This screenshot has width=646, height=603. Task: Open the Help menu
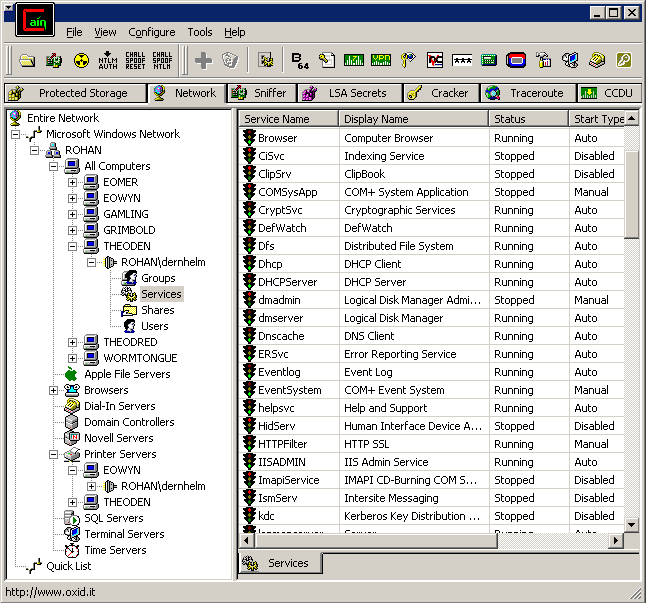pyautogui.click(x=235, y=32)
